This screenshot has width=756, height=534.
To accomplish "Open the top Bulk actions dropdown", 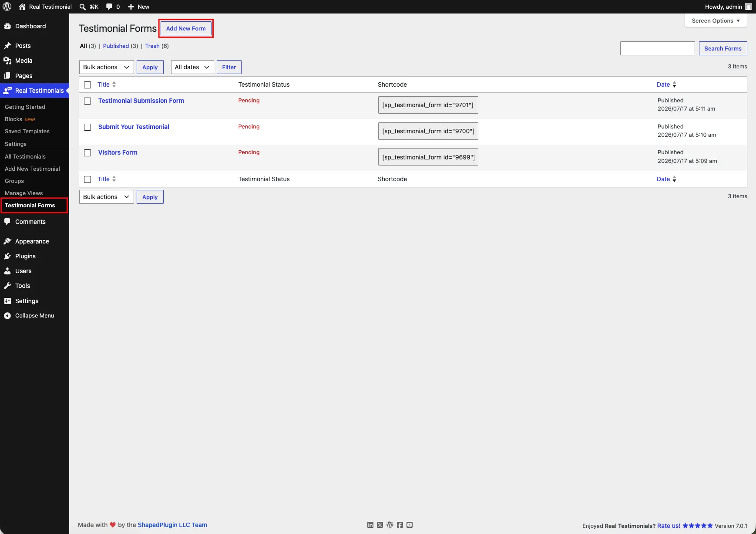I will [107, 67].
